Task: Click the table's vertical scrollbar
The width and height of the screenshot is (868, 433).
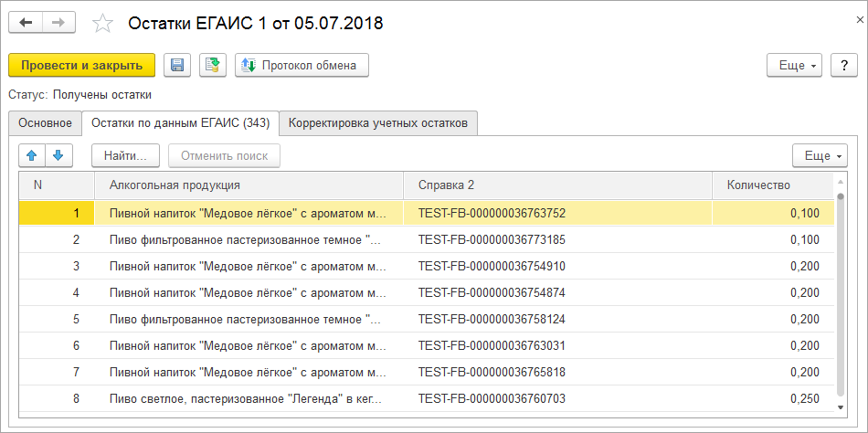Action: pyautogui.click(x=840, y=292)
